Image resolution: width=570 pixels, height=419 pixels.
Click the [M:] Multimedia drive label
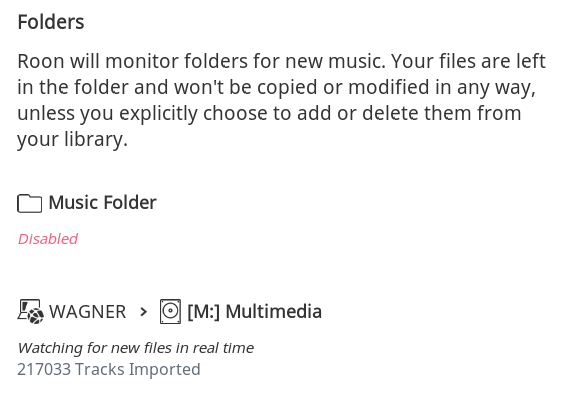click(x=254, y=312)
